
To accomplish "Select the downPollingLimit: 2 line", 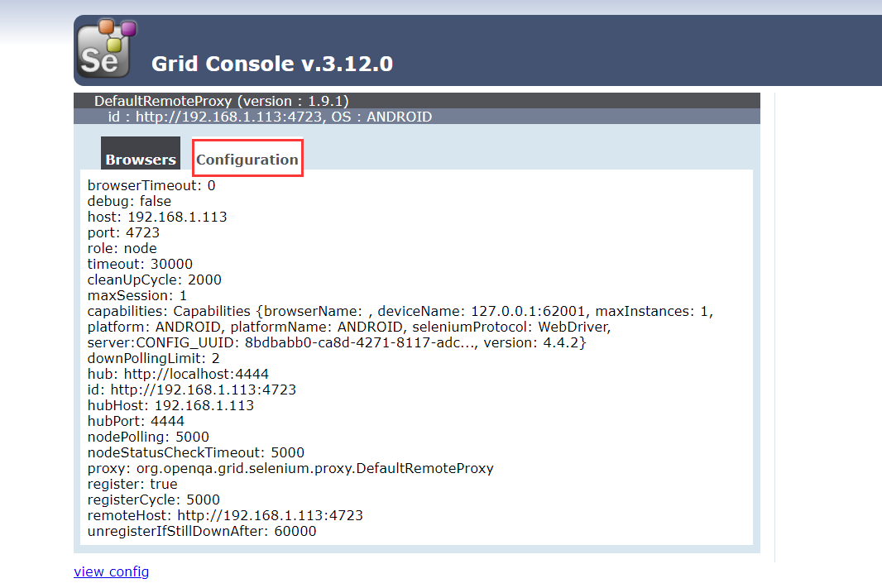I will coord(153,359).
